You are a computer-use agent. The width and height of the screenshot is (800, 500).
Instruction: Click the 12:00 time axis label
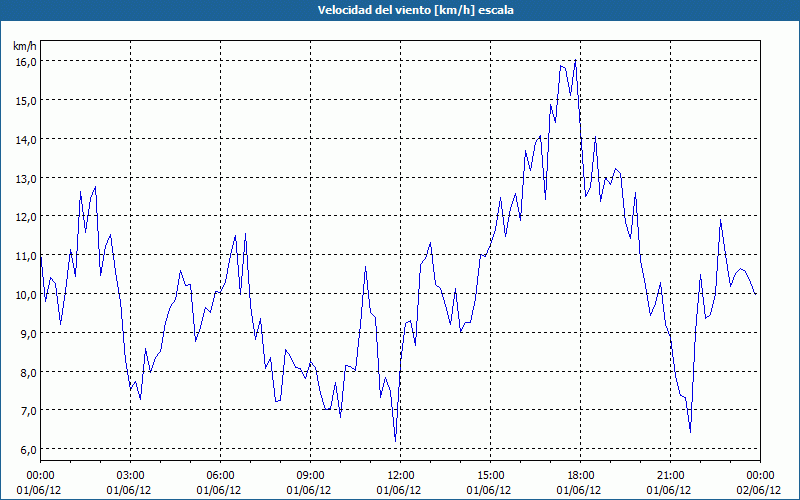click(401, 476)
